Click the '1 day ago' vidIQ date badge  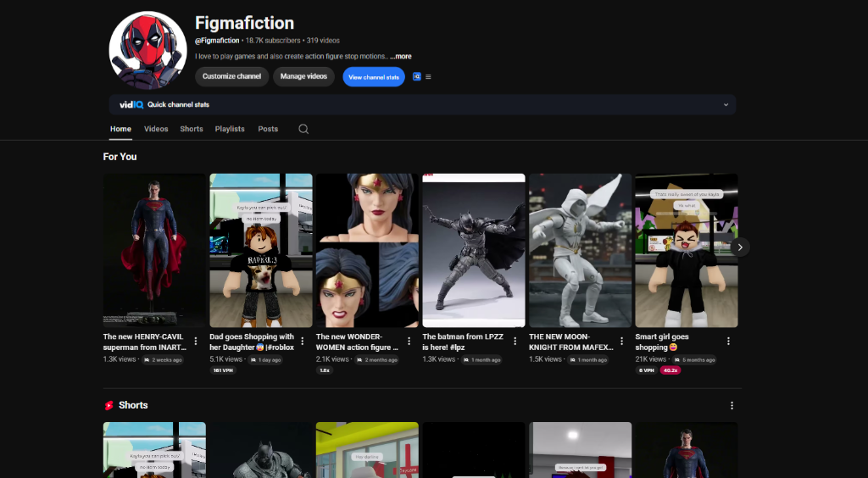coord(265,359)
